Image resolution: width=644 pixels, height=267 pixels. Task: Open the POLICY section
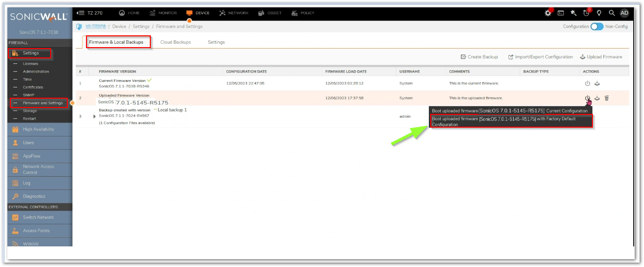click(x=303, y=13)
